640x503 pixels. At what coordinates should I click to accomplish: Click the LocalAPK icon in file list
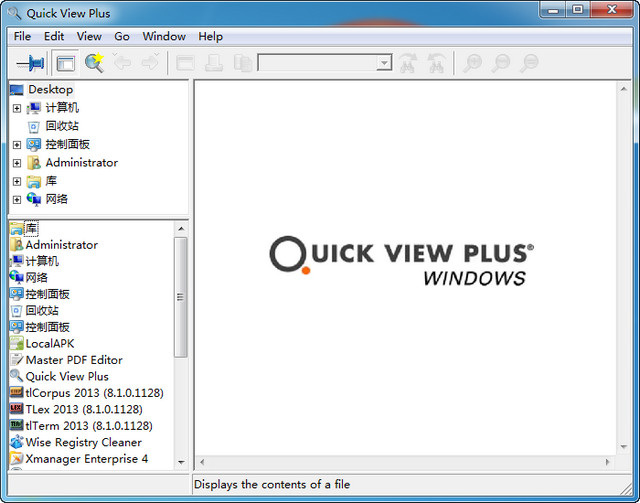click(x=17, y=343)
